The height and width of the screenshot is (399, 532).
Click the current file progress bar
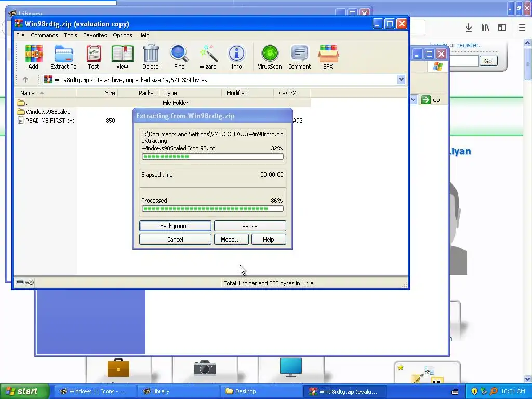pyautogui.click(x=212, y=157)
